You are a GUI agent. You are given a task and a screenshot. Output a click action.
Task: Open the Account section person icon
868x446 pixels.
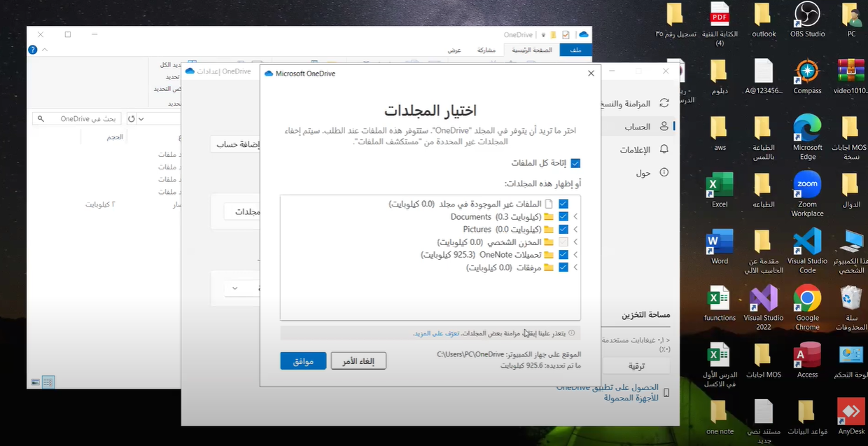(664, 127)
